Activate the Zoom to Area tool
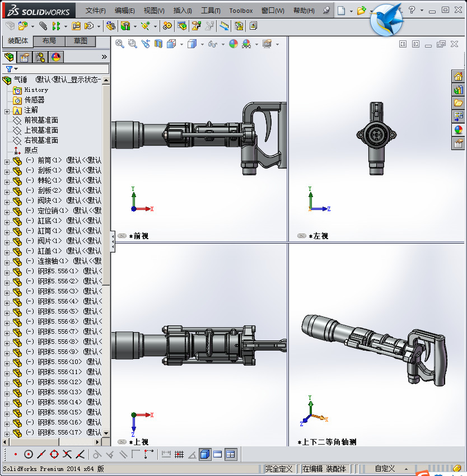This screenshot has width=467, height=476. [132, 43]
